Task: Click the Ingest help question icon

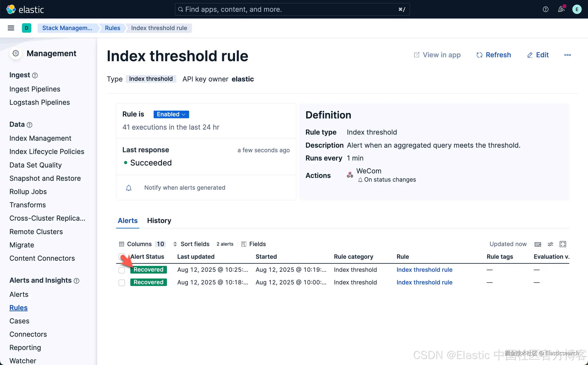Action: pyautogui.click(x=35, y=76)
